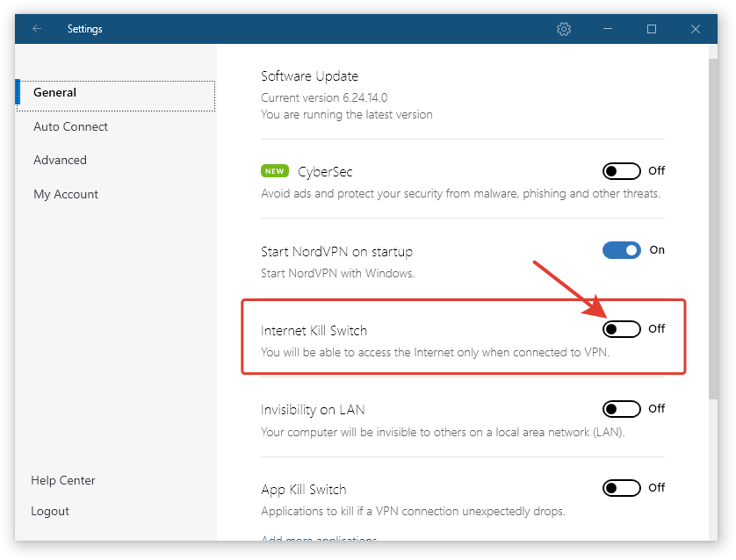Enable the App Kill Switch toggle
Screen dimensions: 736x560
[622, 488]
